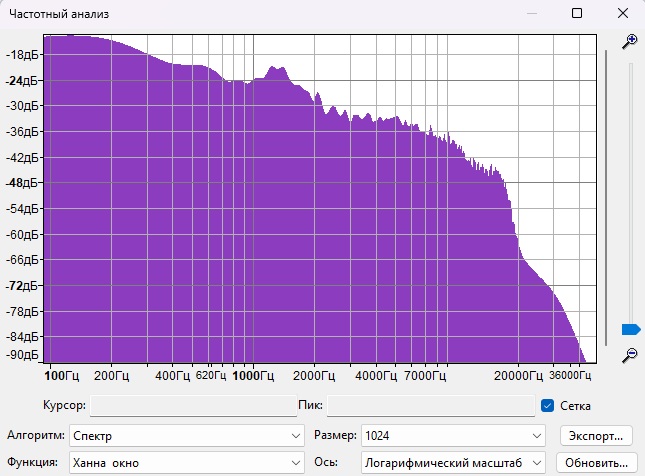
Task: Open the Функция dropdown showing Ханна окно
Action: 187,463
